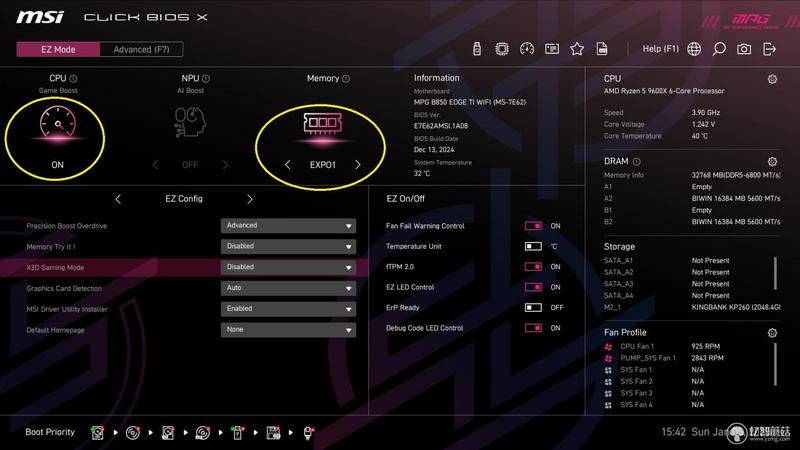Click DRAM info circle icon

coord(637,162)
